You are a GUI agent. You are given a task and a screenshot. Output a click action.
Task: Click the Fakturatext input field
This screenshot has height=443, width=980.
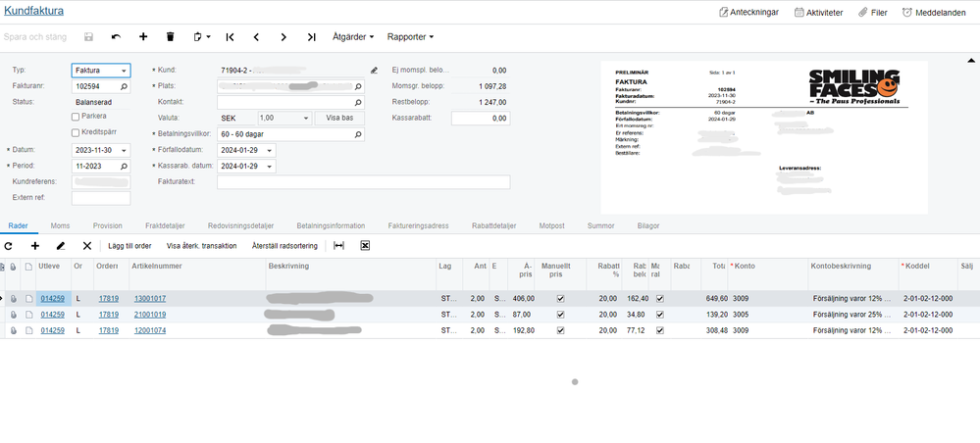tap(364, 182)
